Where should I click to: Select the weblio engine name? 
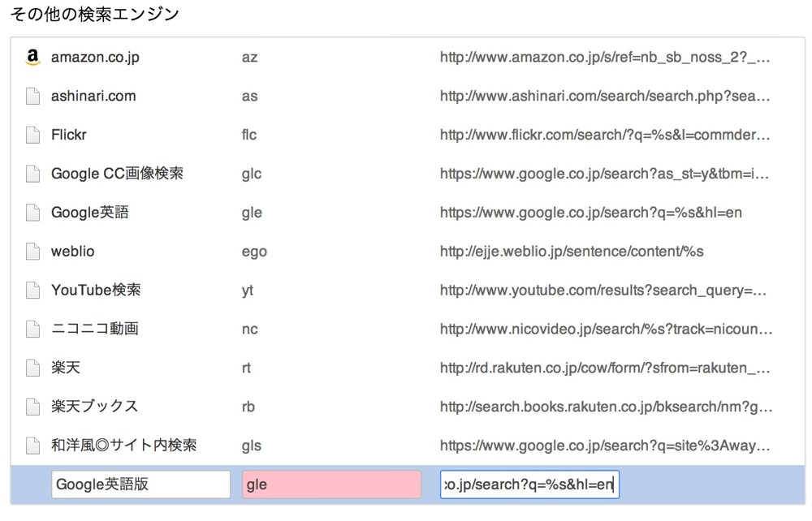pos(72,252)
